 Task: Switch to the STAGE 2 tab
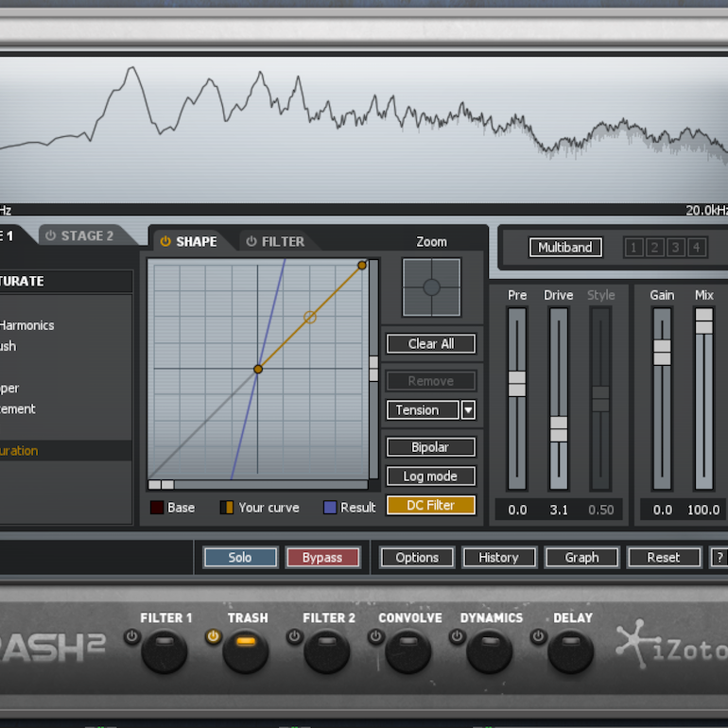click(79, 235)
